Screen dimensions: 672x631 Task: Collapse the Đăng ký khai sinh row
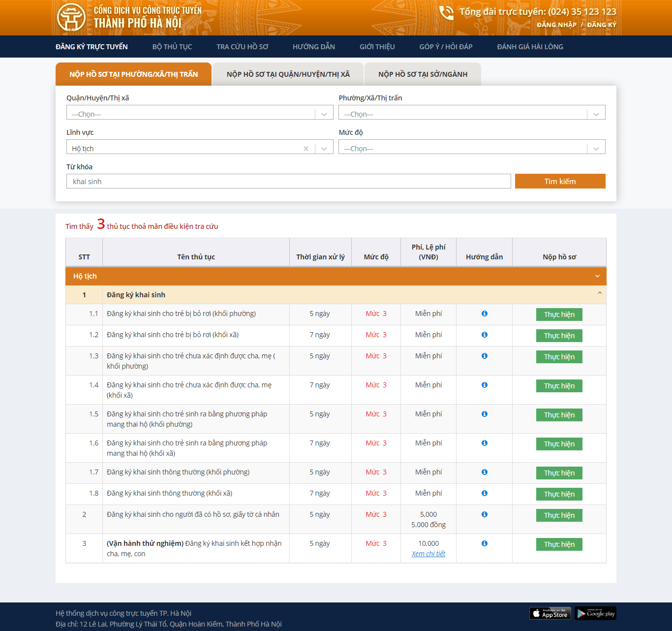click(x=599, y=293)
